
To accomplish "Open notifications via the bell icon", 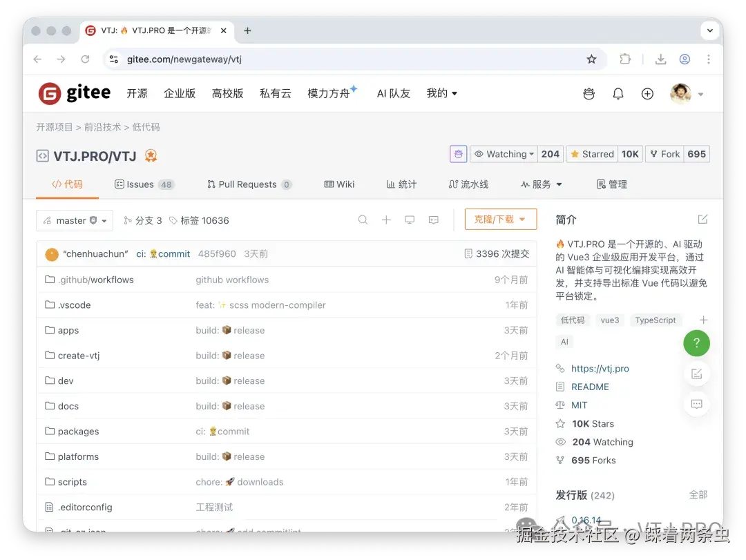I will point(618,93).
